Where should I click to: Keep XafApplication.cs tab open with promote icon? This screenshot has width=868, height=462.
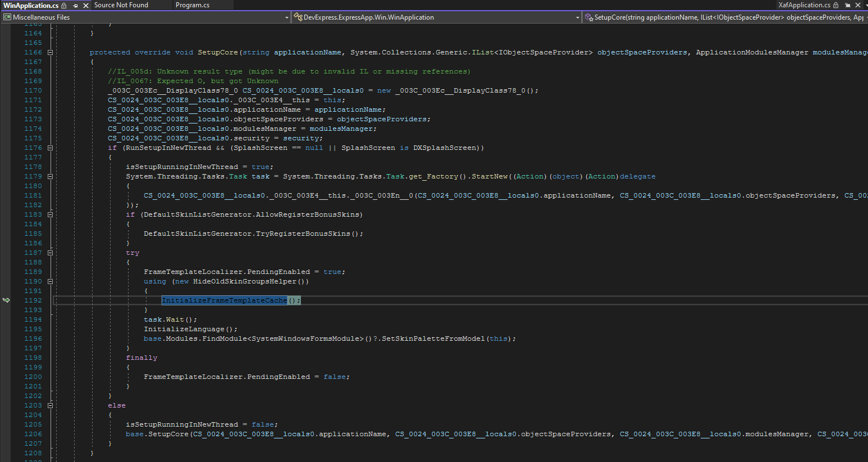(848, 5)
